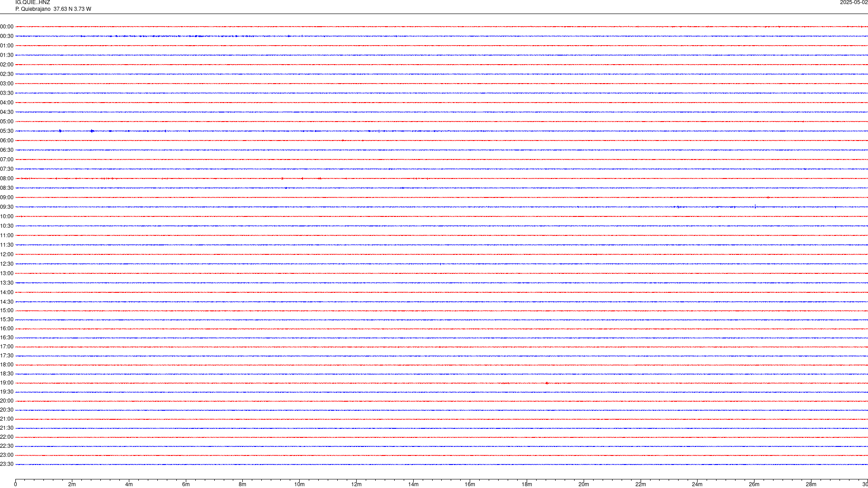Select the 23:30 time row label
Viewport: 868px width, 488px height.
pos(7,464)
